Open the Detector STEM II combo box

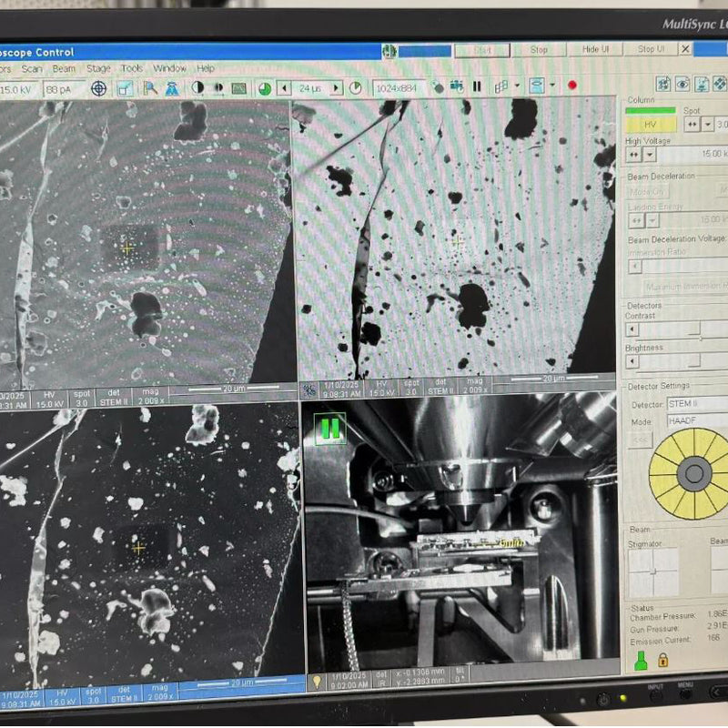697,403
